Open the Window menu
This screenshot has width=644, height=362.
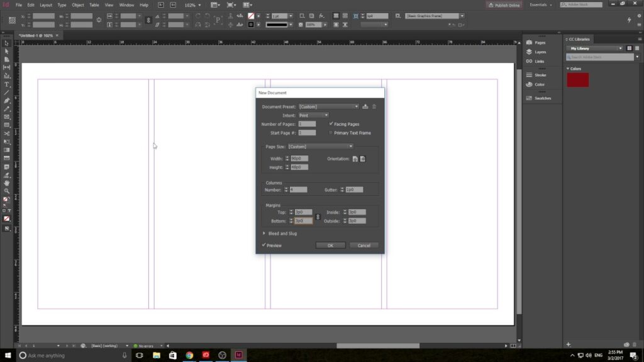127,4
